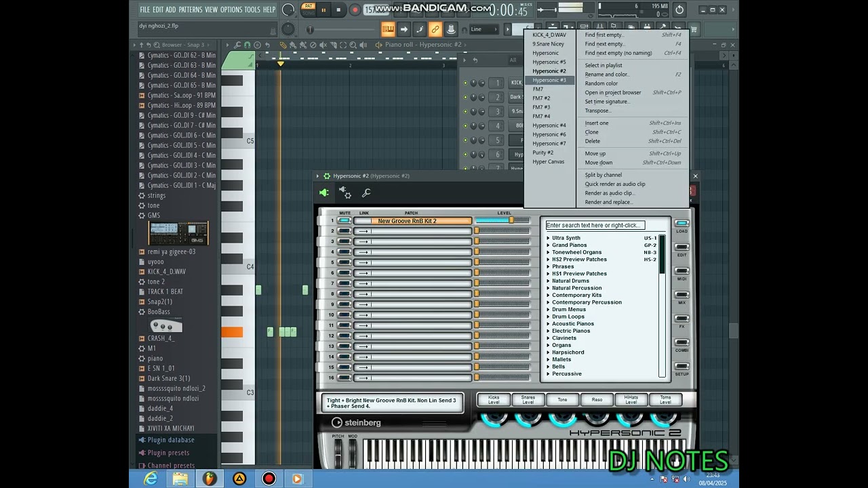Toggle PAT/SONG mode switch
Screen dimensions: 868x488
tap(309, 9)
